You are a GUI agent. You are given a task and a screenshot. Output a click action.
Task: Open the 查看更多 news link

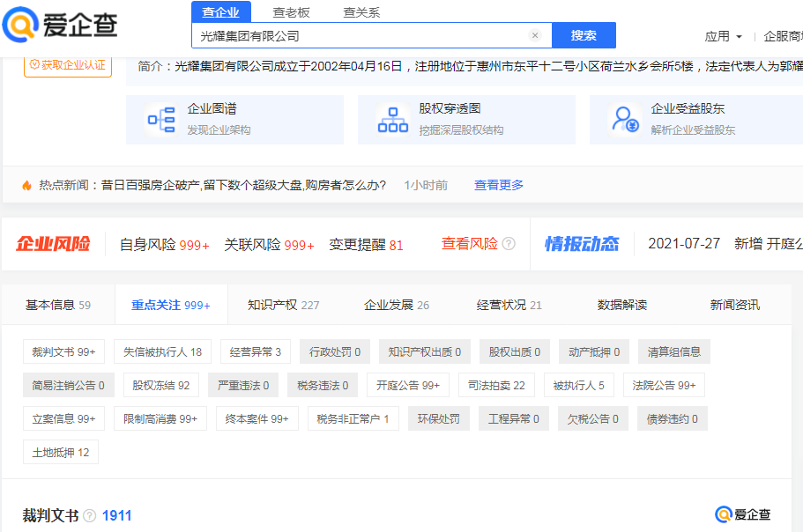coord(499,185)
